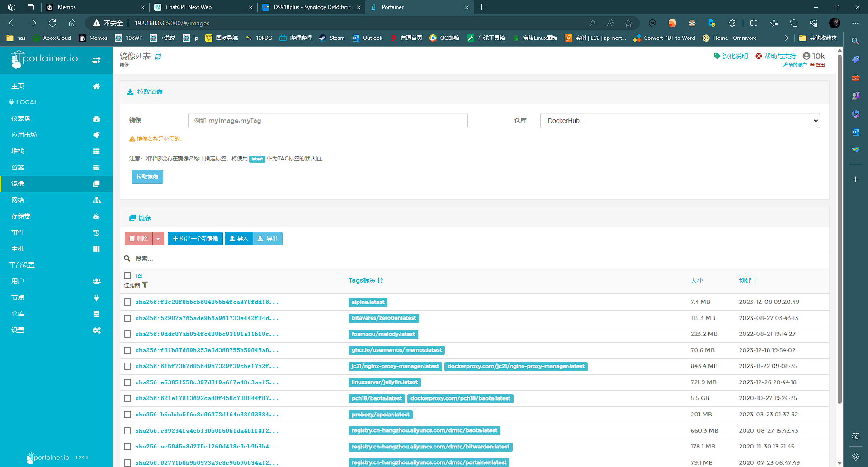Open 设置 settings in sidebar

tap(57, 330)
